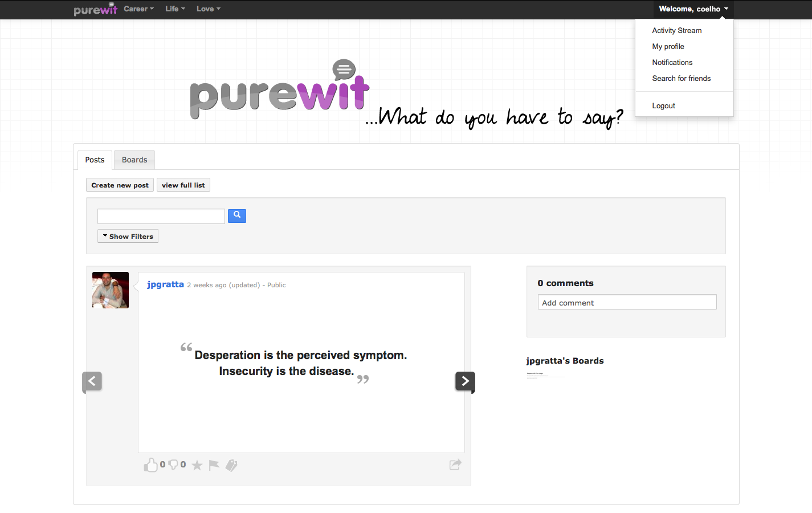This screenshot has width=812, height=513.
Task: Open the Life dropdown menu
Action: (175, 9)
